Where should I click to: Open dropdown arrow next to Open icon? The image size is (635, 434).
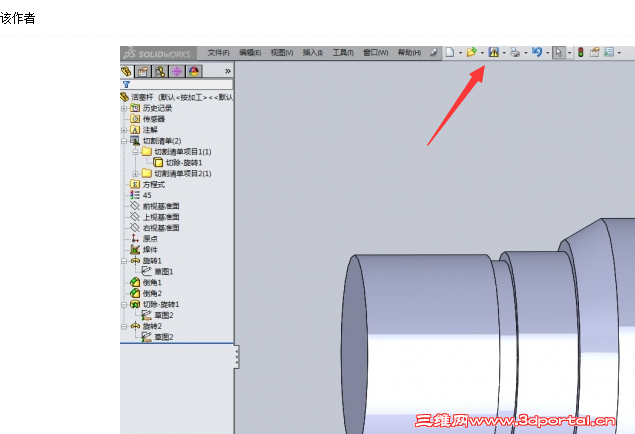pos(482,53)
